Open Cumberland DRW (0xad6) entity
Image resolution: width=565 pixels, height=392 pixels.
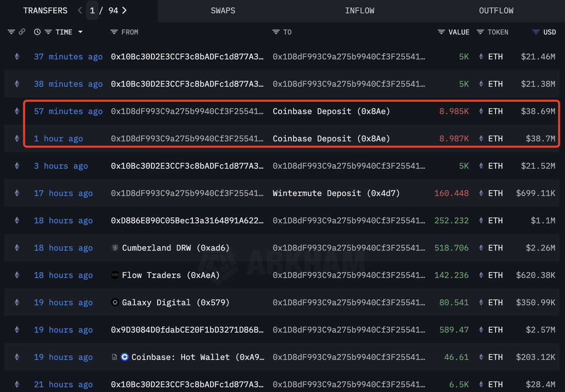click(176, 248)
